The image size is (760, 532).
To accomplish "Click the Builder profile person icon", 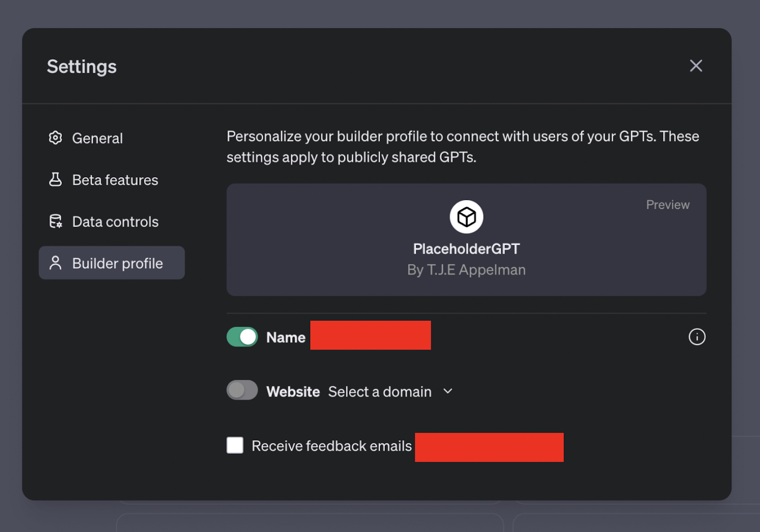I will pyautogui.click(x=56, y=263).
